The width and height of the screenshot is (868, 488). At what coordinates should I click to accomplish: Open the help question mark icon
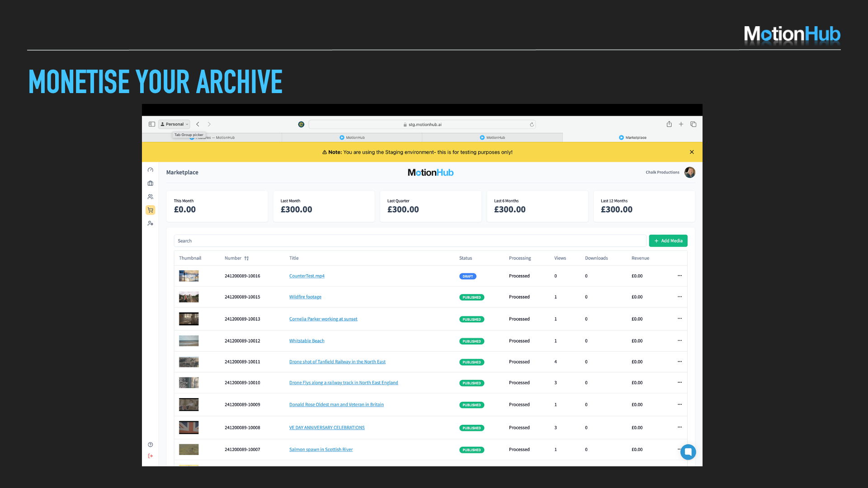click(x=151, y=445)
